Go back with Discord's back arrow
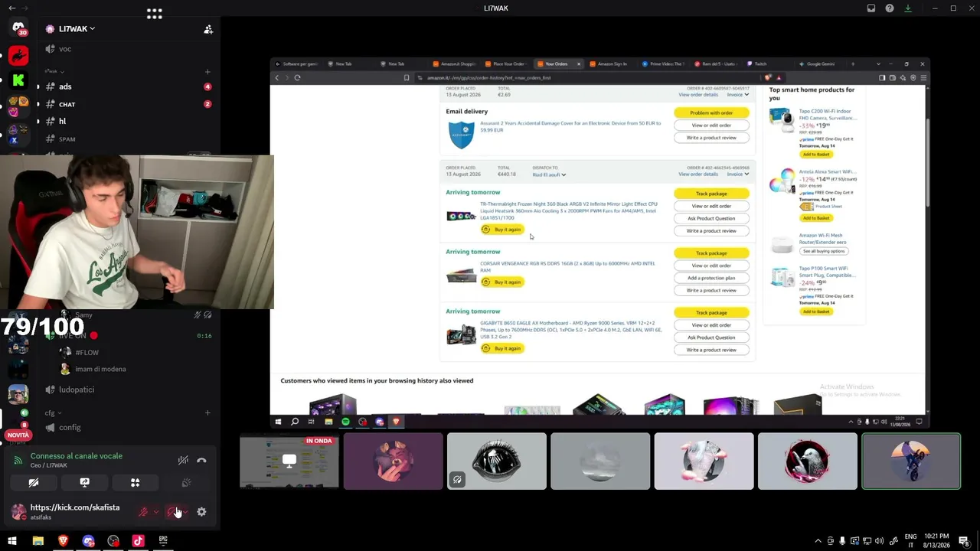Image resolution: width=980 pixels, height=551 pixels. pos(11,8)
